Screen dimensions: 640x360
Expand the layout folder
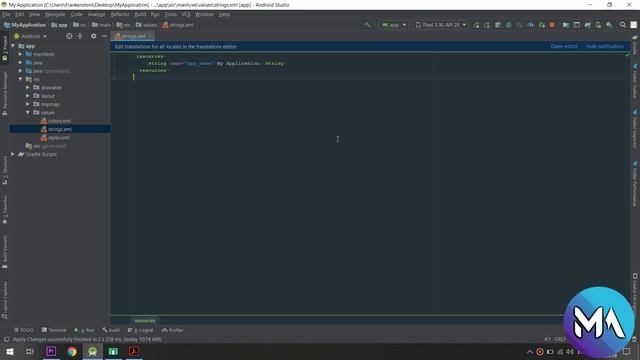(x=28, y=96)
